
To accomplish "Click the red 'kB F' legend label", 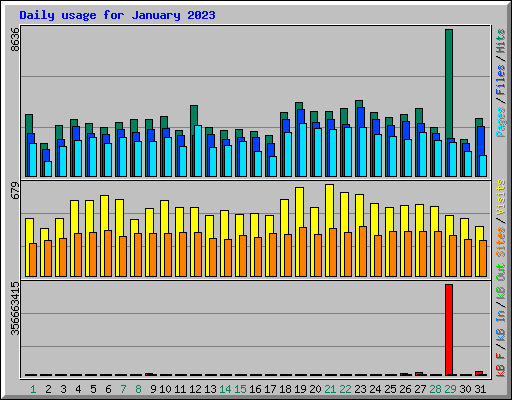I will coord(501,365).
